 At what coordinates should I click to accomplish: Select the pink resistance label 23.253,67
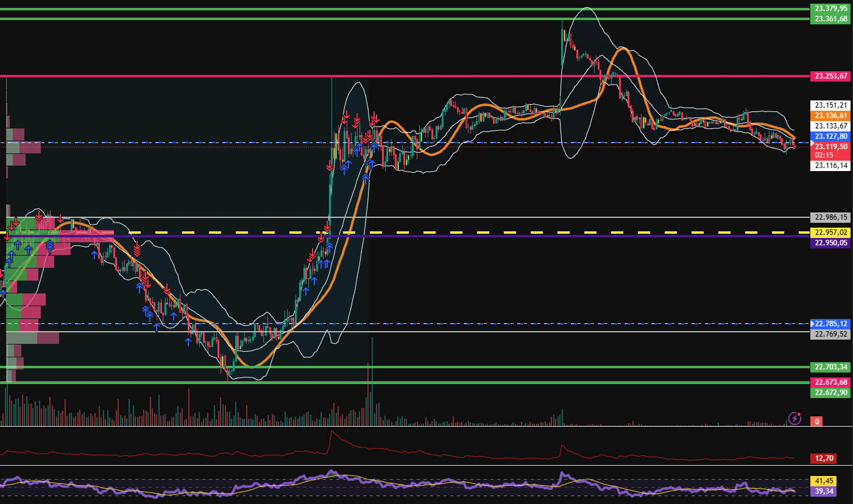tap(832, 76)
